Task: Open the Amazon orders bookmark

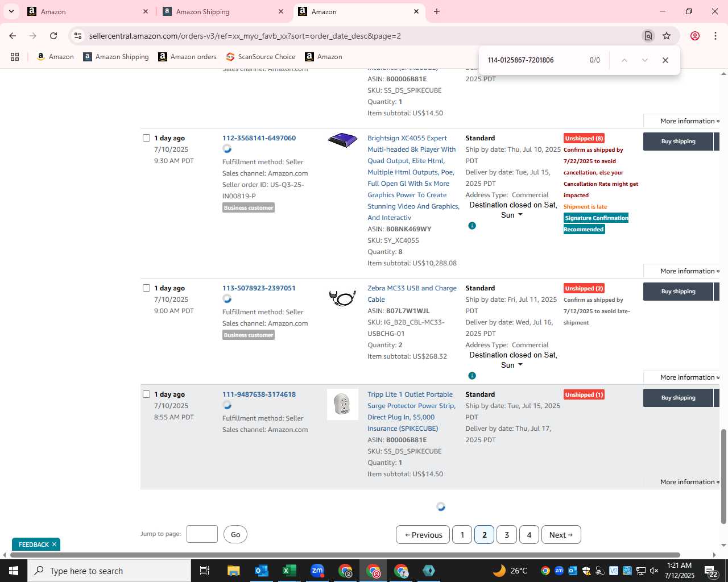Action: point(188,57)
